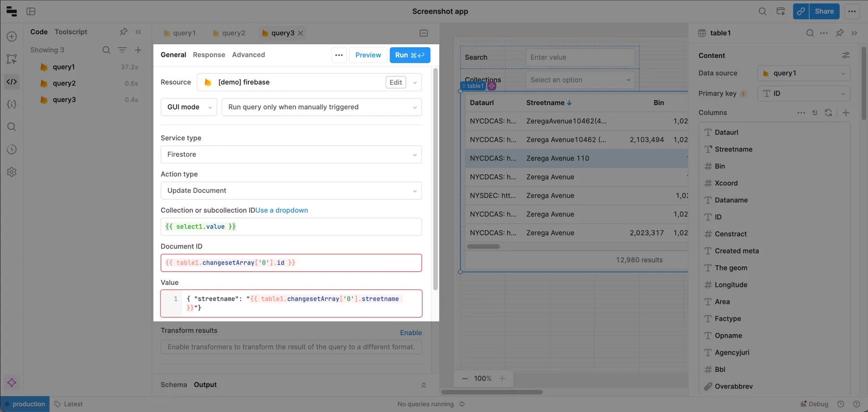The height and width of the screenshot is (412, 868).
Task: Regenerate table columns refresh icon
Action: pyautogui.click(x=828, y=112)
